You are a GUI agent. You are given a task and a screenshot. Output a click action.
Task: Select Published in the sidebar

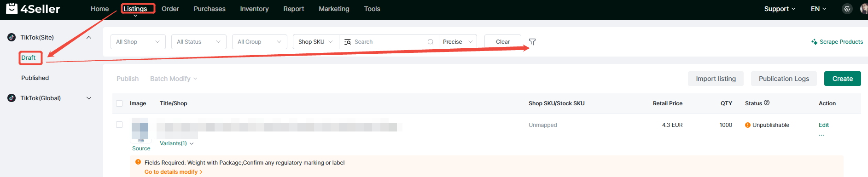point(35,78)
